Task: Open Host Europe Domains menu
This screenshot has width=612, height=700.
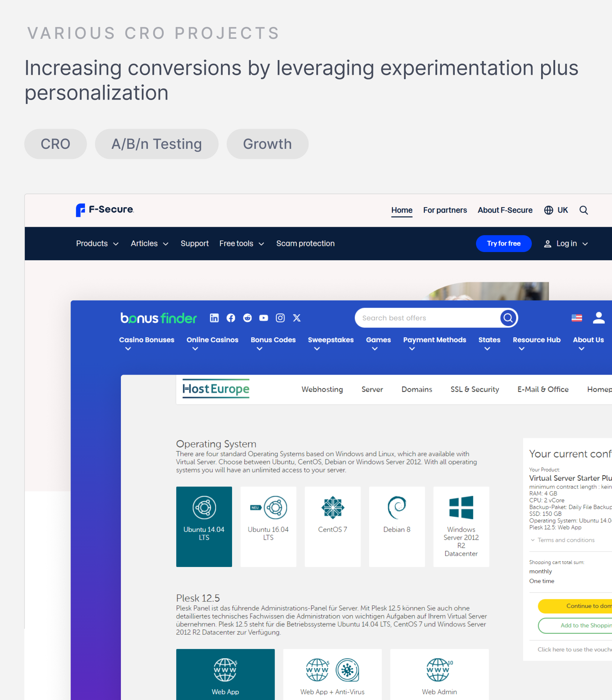Action: pyautogui.click(x=417, y=389)
